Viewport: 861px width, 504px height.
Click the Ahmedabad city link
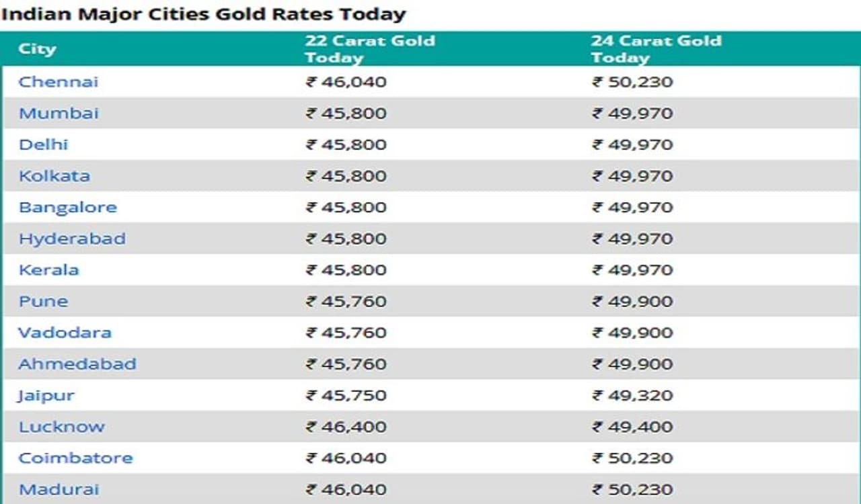pos(77,364)
